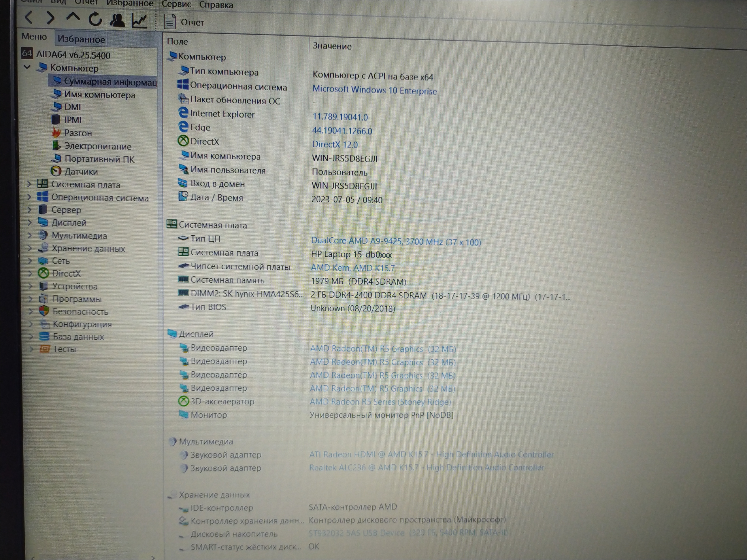
Task: Click the Back arrow toolbar icon
Action: 29,17
